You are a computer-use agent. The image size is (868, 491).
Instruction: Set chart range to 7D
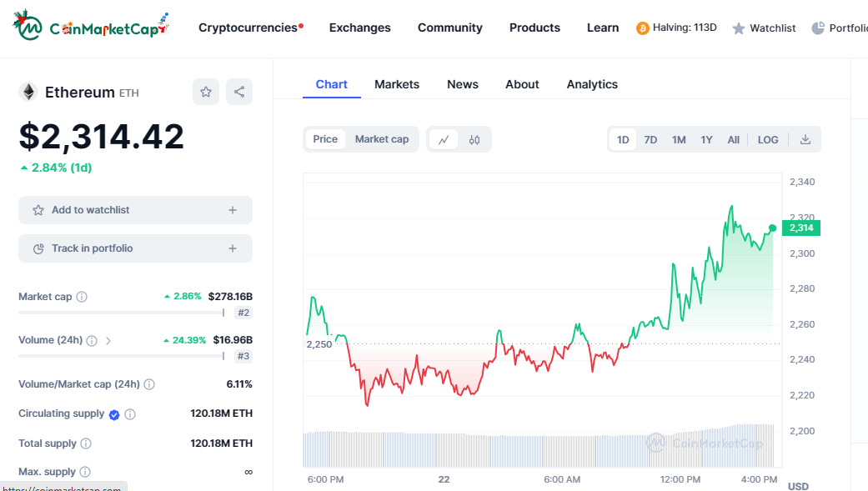pos(650,139)
